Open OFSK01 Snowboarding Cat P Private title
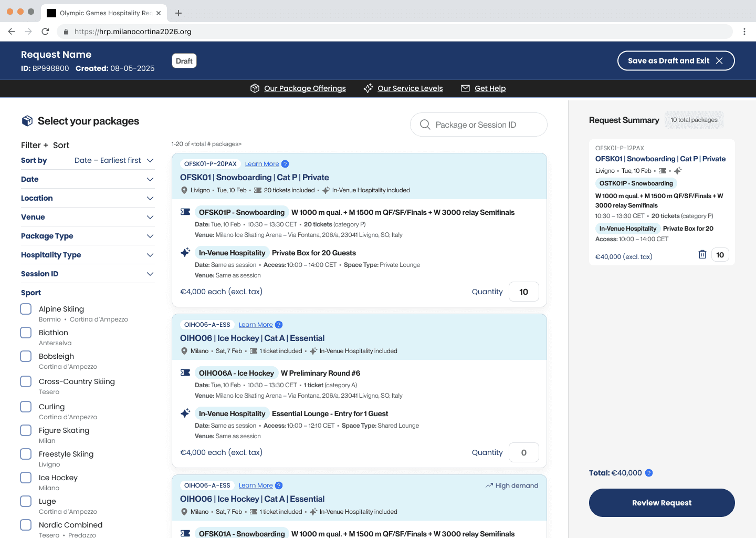 (255, 178)
